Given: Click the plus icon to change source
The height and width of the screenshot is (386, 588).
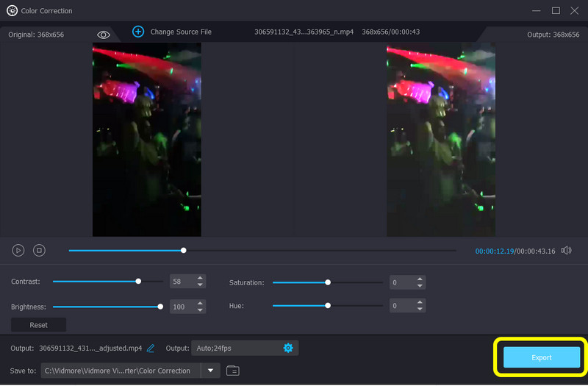Looking at the screenshot, I should point(138,32).
